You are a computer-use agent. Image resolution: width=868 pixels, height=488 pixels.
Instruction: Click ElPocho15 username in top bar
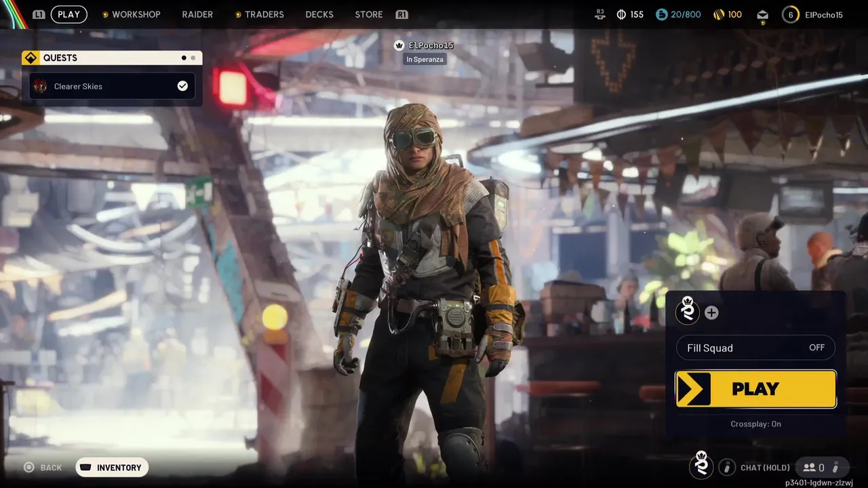click(824, 14)
